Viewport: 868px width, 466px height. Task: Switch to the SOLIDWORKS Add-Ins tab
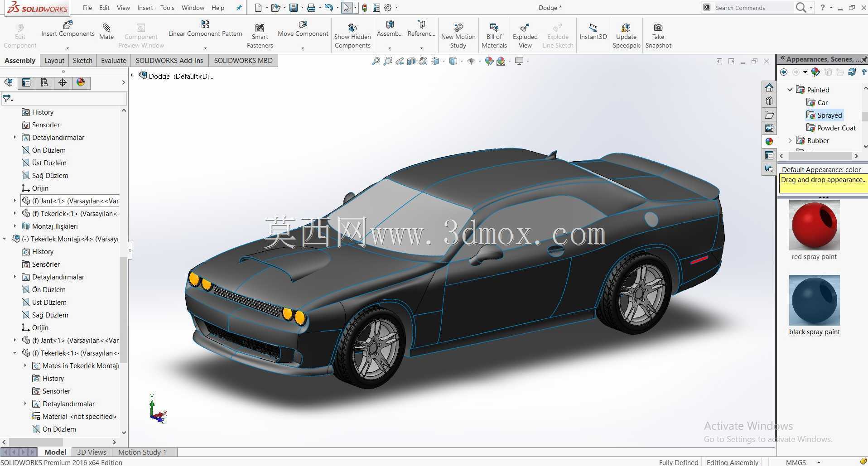[169, 61]
